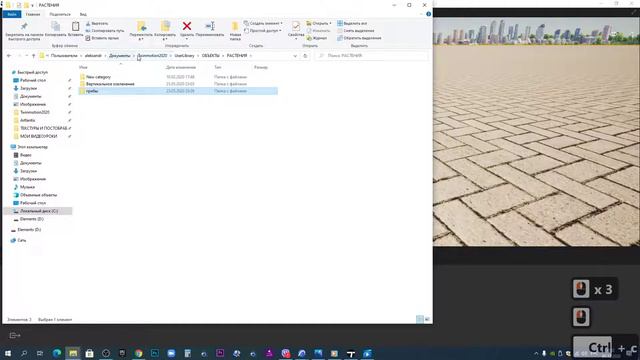Open the Копировать в copy-to dropdown

coord(165,31)
